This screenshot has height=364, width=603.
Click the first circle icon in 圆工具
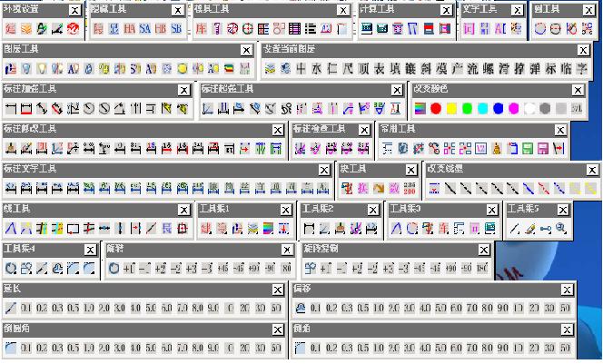(540, 29)
